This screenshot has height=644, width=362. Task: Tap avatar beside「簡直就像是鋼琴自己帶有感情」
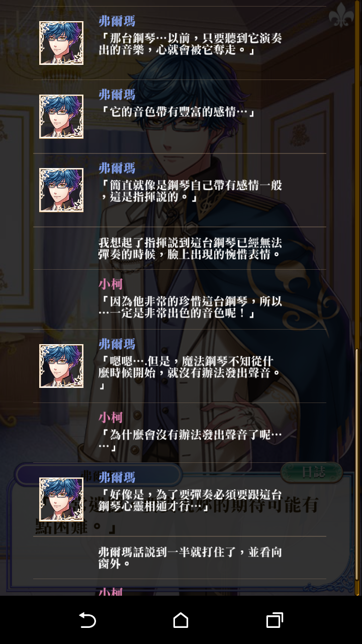click(61, 190)
